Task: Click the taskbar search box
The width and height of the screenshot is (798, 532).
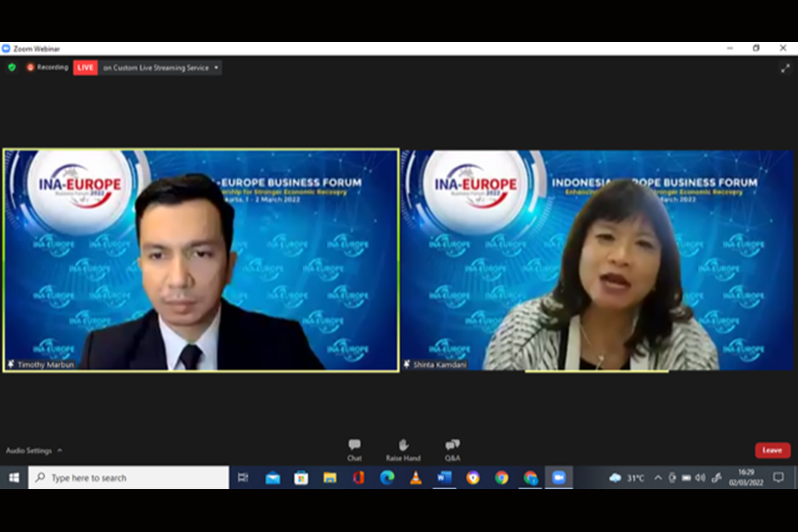Action: pyautogui.click(x=129, y=477)
